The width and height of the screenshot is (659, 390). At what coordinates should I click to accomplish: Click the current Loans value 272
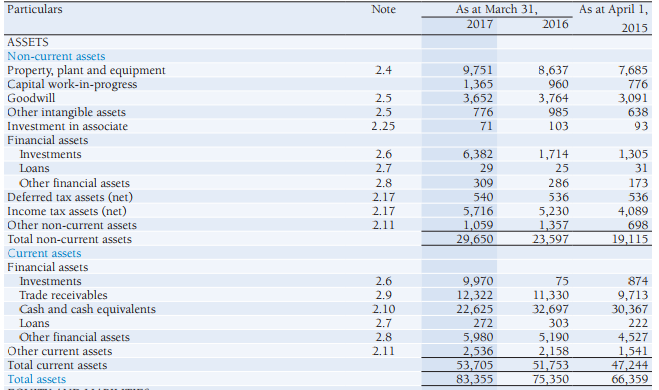click(x=482, y=323)
